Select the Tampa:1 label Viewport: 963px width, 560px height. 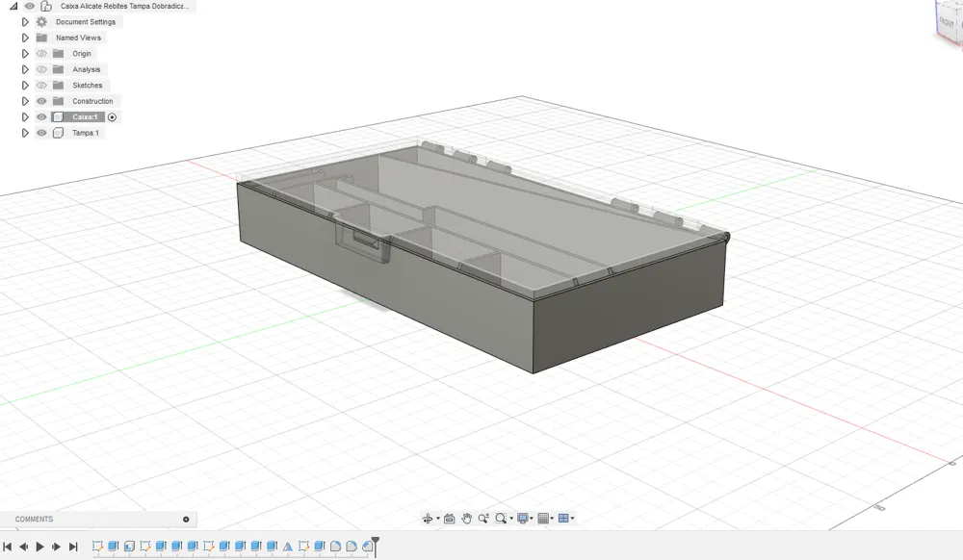tap(86, 133)
